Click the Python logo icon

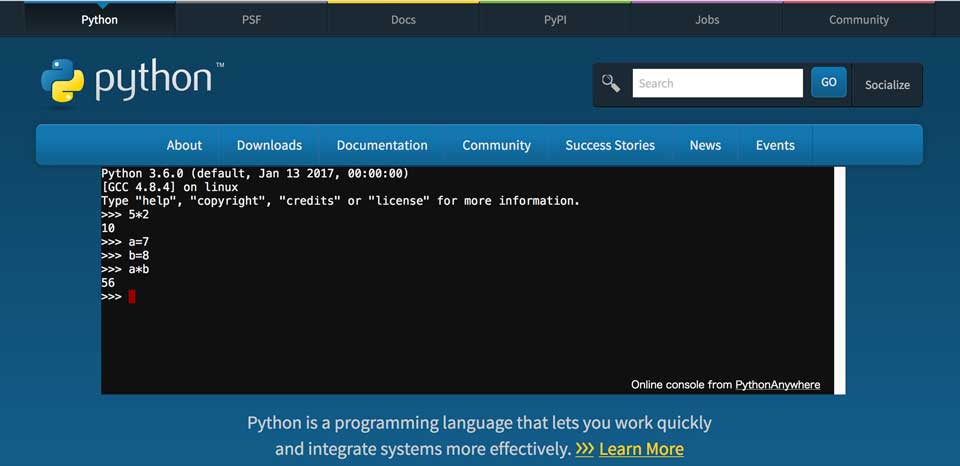click(62, 81)
